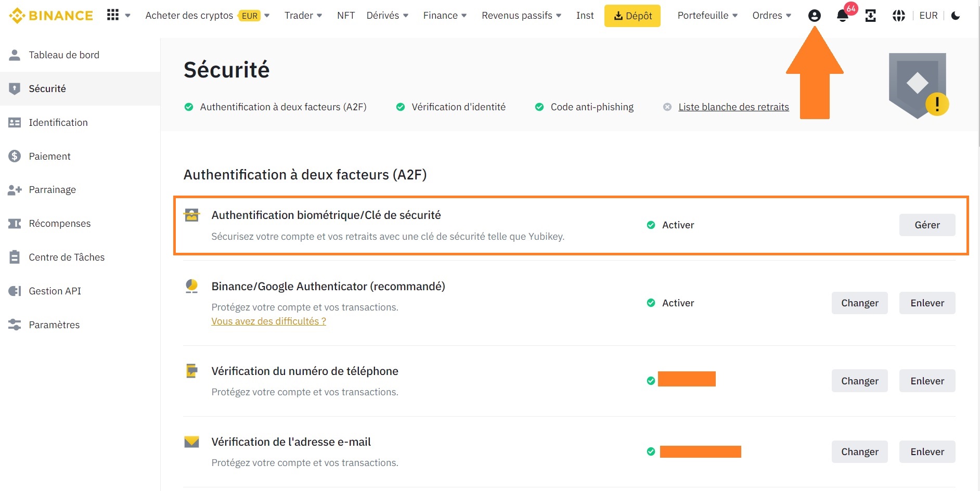
Task: Click the Binance logo
Action: click(50, 15)
